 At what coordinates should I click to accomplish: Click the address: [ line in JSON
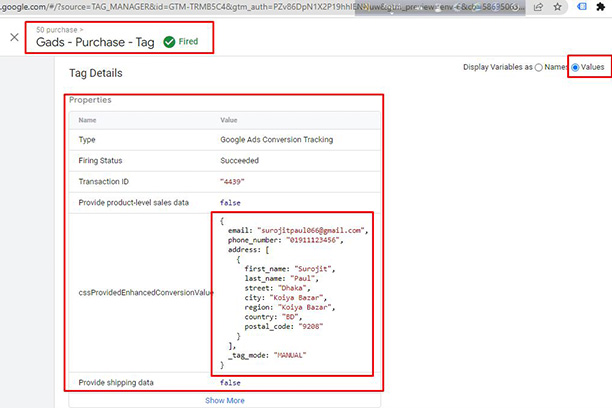tap(249, 250)
